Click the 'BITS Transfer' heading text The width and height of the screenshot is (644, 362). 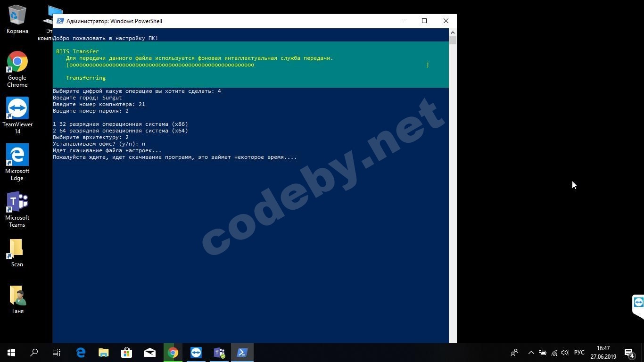77,51
